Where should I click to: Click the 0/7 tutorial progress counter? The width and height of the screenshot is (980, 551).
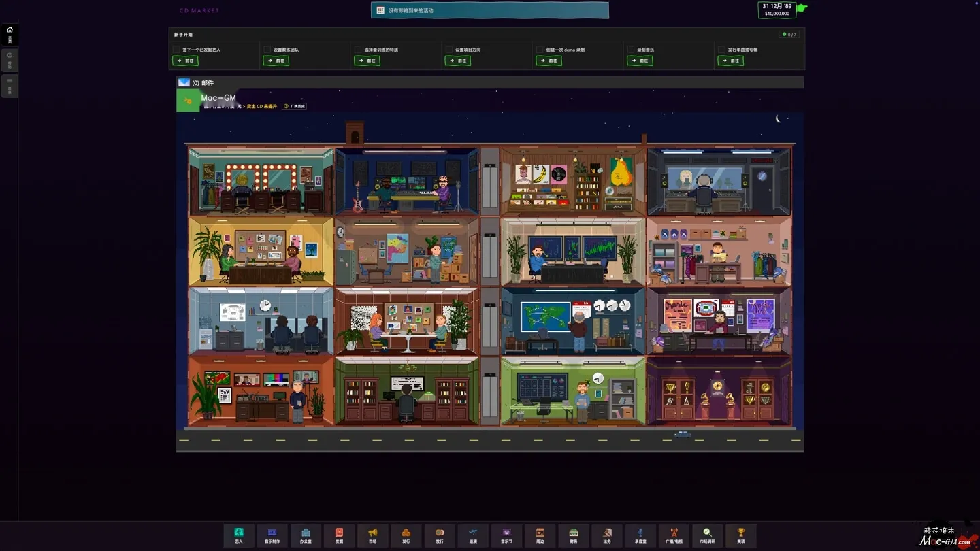789,35
